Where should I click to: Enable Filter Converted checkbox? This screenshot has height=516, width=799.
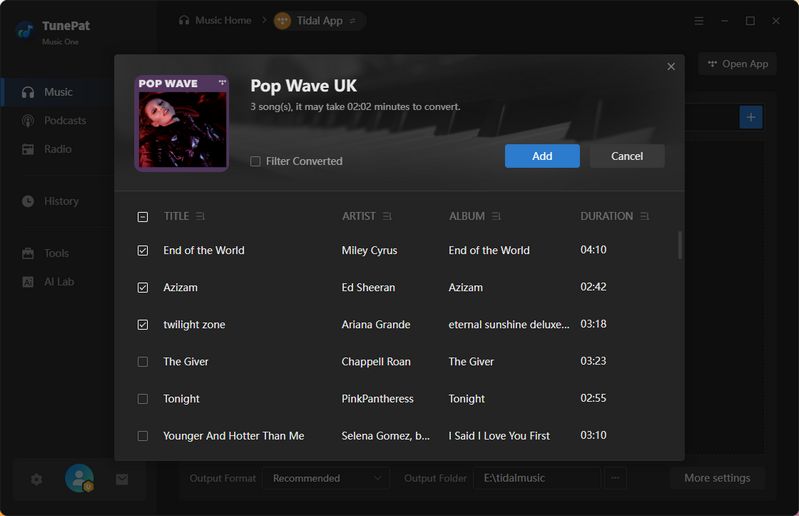click(x=255, y=161)
